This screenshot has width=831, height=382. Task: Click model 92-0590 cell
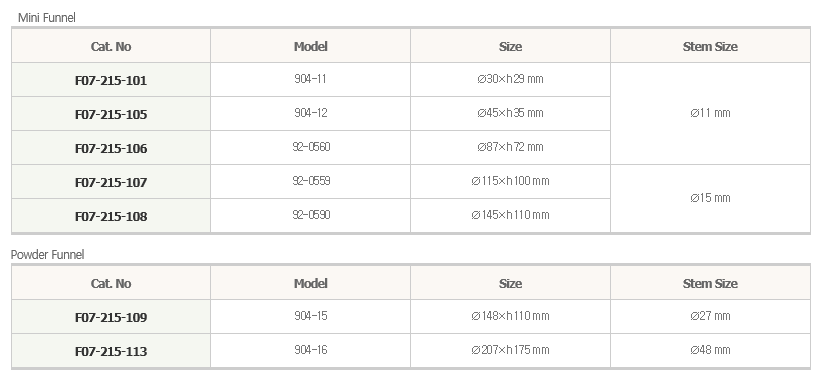(311, 215)
